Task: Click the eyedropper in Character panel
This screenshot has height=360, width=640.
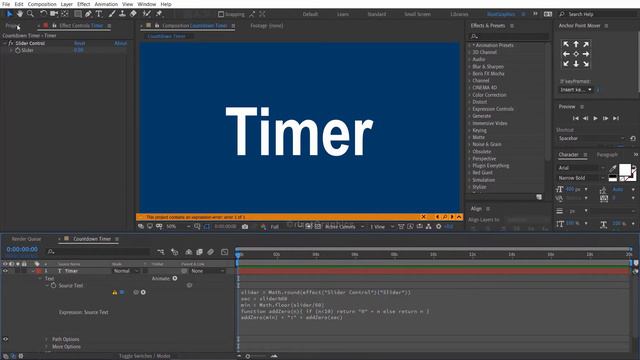Action: coord(612,168)
